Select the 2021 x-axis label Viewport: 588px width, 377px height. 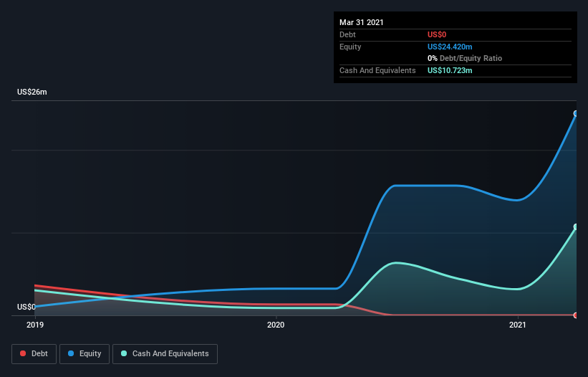click(518, 325)
